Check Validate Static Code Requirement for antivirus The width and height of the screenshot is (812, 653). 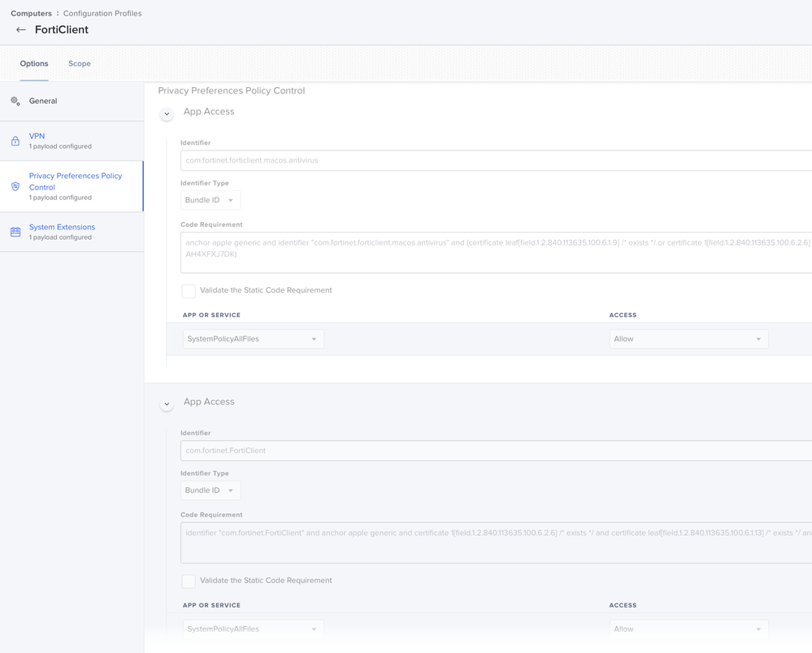click(189, 291)
